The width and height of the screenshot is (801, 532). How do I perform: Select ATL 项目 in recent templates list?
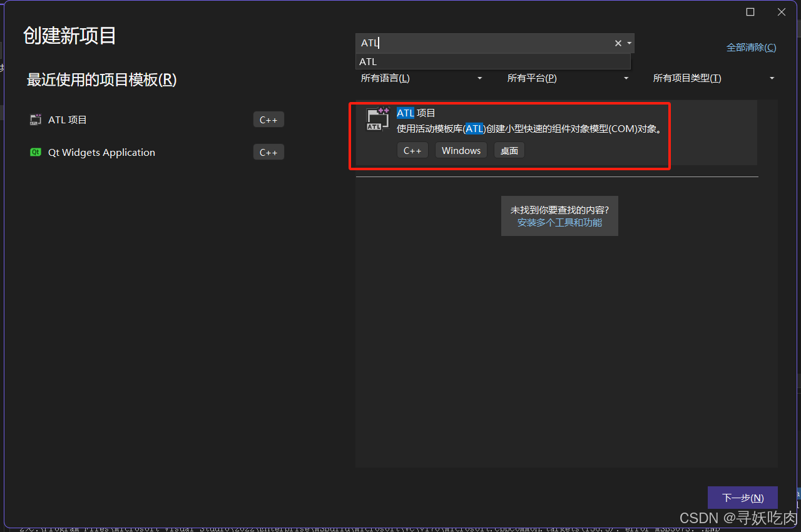click(157, 120)
